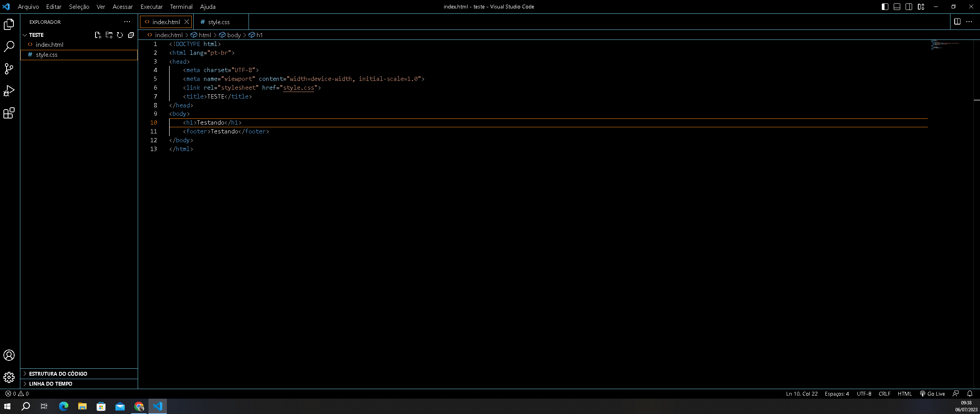Open Google Chrome from taskbar
980x414 pixels.
pos(139,406)
